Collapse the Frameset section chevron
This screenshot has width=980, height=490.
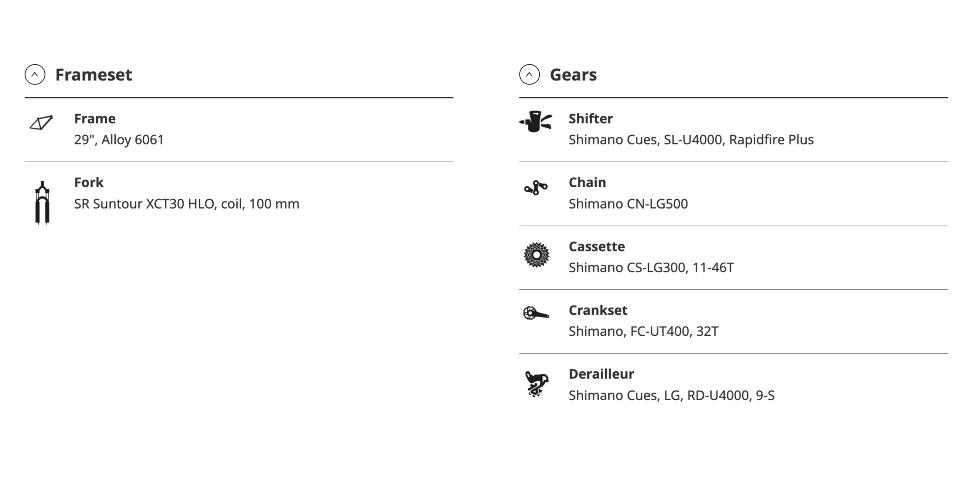pos(35,74)
